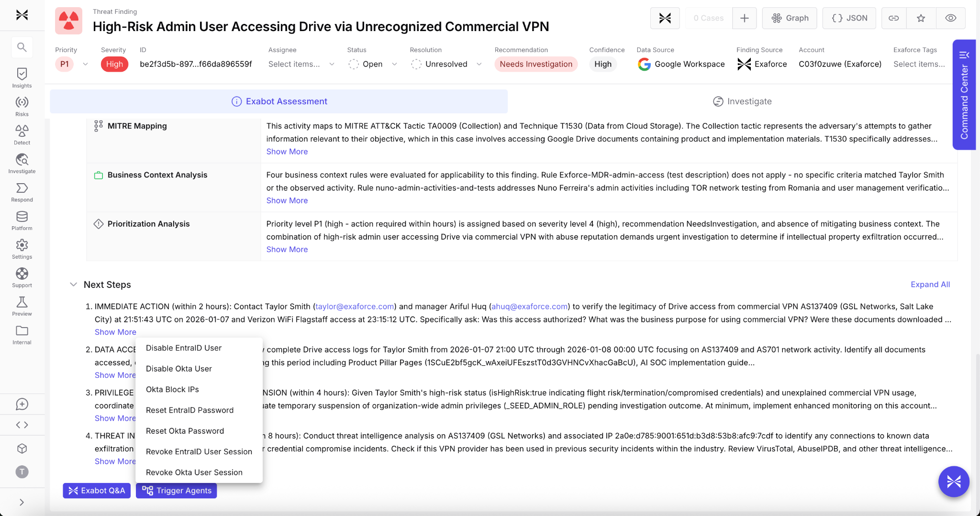This screenshot has height=516, width=980.
Task: Switch to the Exabot Assessment tab
Action: point(279,101)
